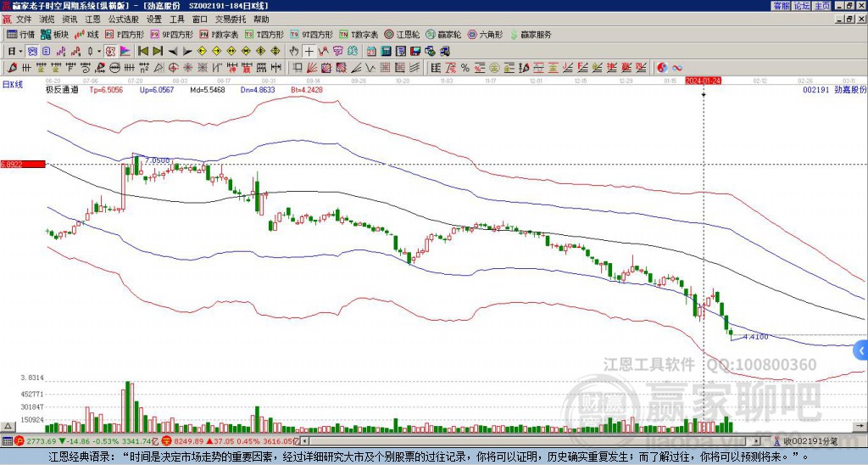
Task: Select the circle-with-lines cycle tool
Action: (114, 68)
